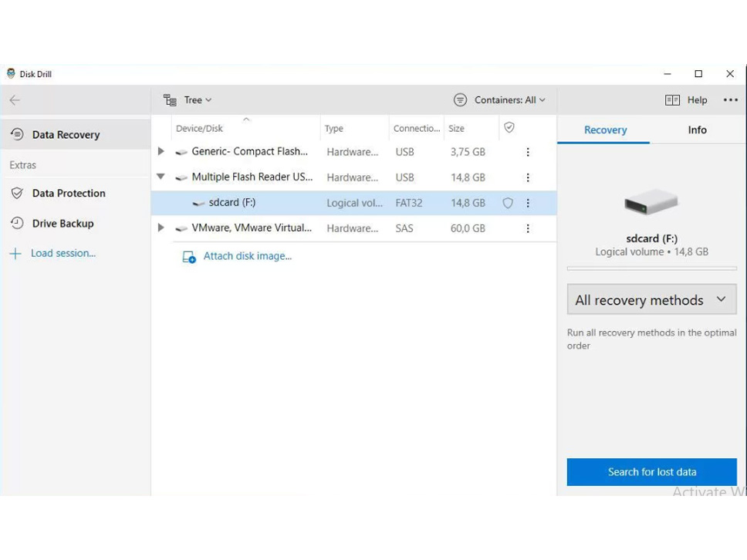747x560 pixels.
Task: Minimize the Disk Drill window
Action: coord(668,74)
